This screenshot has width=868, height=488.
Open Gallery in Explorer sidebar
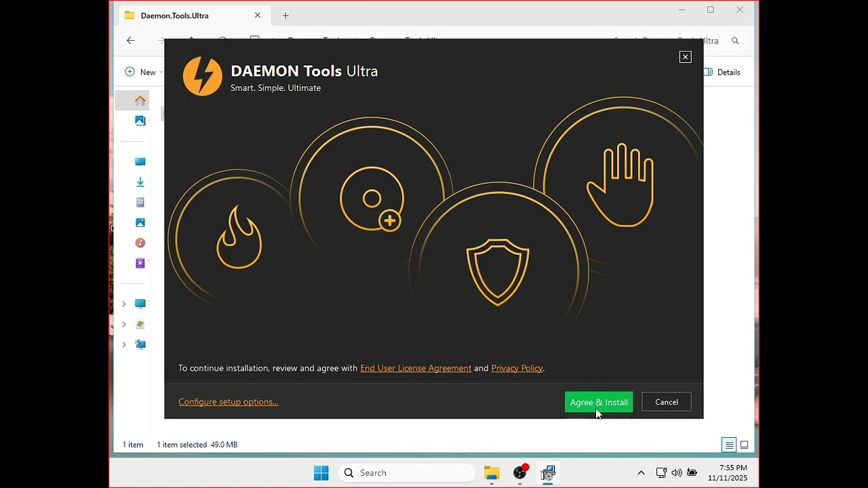(x=140, y=121)
